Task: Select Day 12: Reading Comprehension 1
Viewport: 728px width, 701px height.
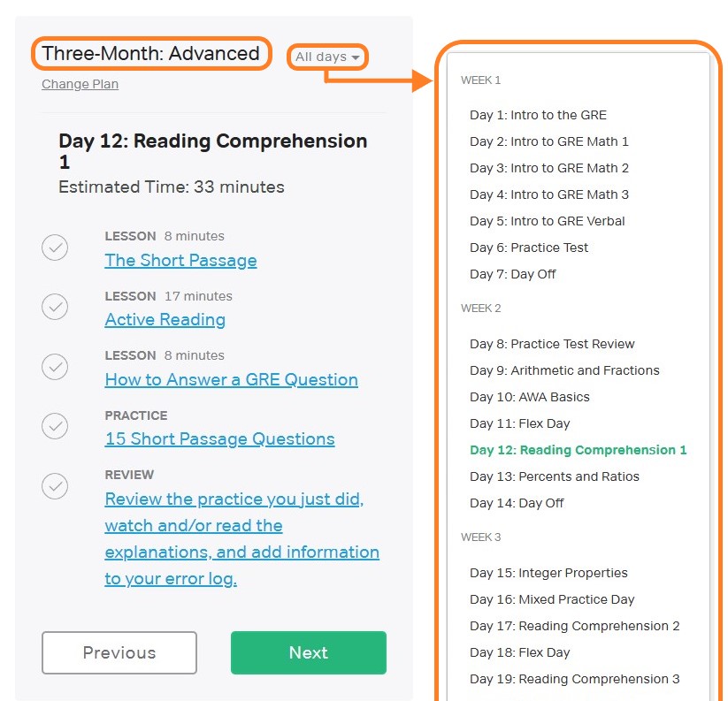Action: pos(578,450)
